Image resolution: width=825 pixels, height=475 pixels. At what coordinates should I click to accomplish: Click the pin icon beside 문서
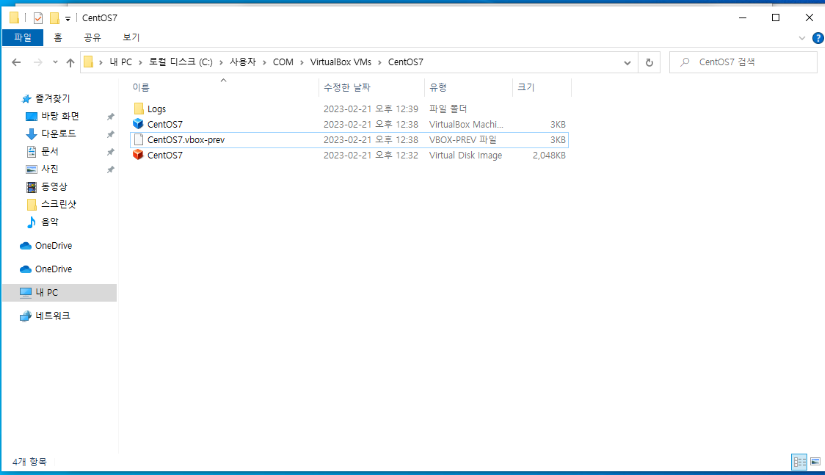(x=110, y=152)
